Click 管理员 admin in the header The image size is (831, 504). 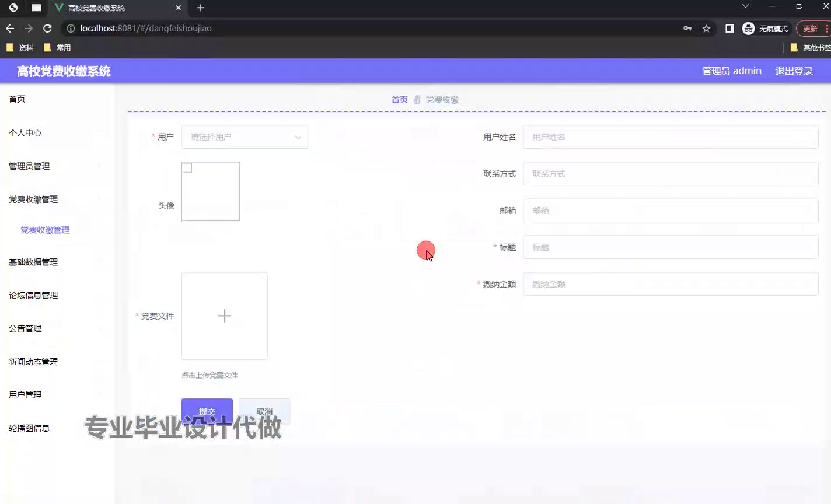pos(731,71)
